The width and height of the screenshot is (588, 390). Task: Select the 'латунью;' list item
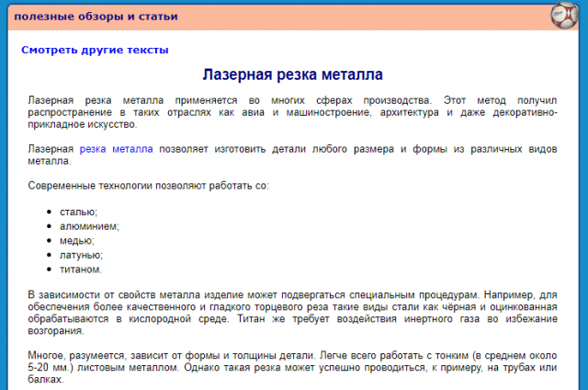(81, 255)
